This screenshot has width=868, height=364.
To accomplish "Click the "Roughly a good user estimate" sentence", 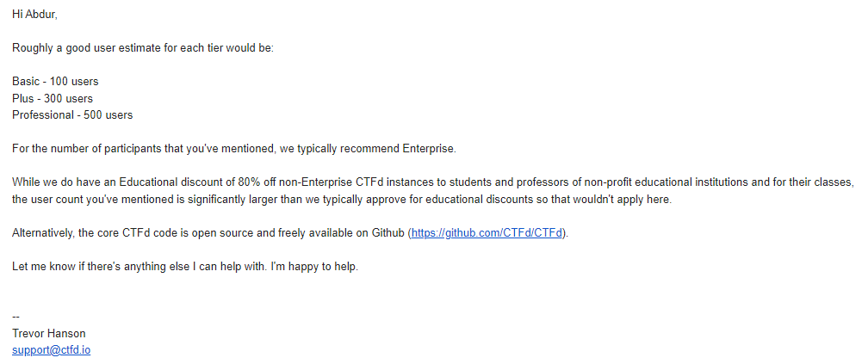I will point(142,48).
